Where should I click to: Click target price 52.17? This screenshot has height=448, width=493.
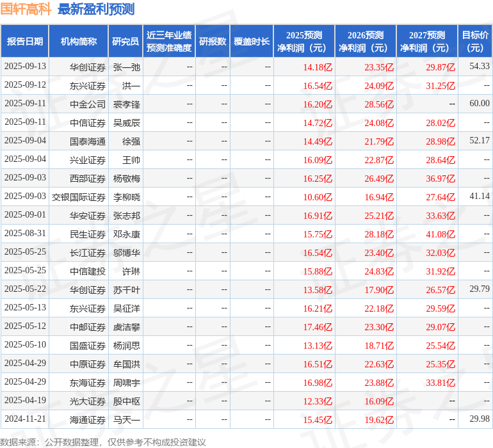[x=480, y=141]
